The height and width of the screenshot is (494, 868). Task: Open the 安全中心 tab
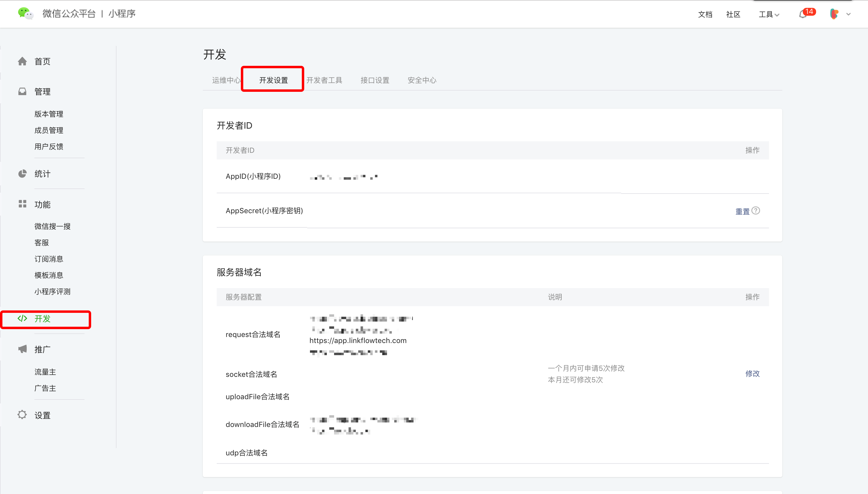point(422,80)
